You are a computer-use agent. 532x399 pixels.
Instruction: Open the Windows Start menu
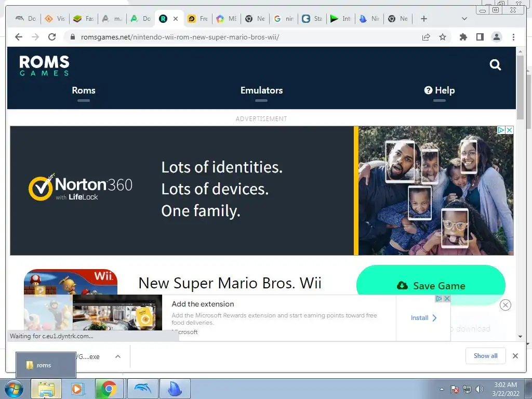pos(14,389)
